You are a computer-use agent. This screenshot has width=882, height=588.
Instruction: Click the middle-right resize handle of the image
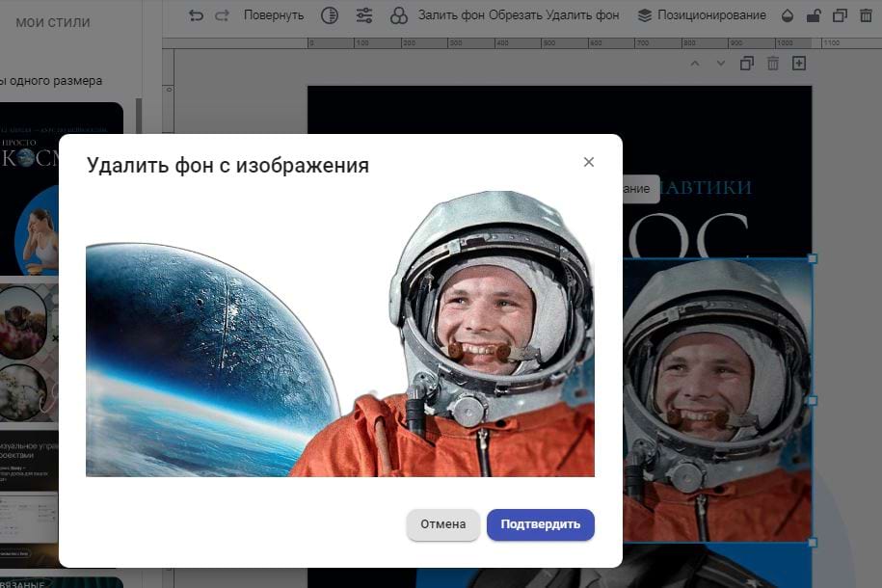(813, 400)
